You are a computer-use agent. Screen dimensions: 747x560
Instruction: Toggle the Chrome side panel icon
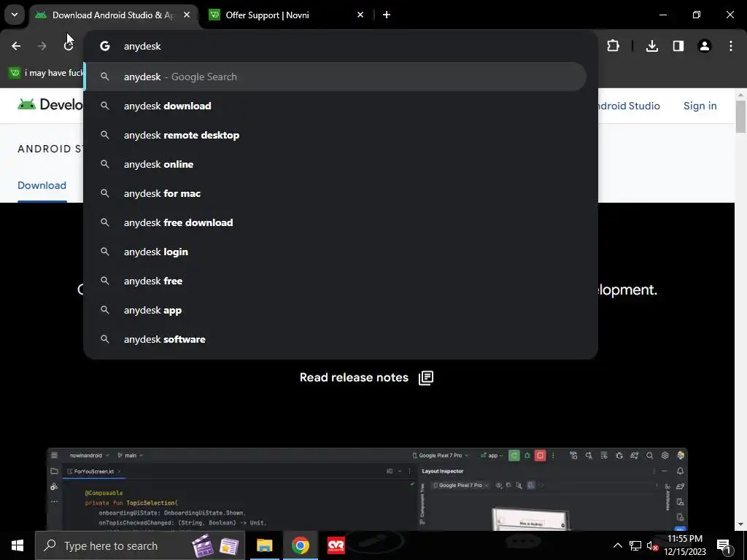(678, 46)
